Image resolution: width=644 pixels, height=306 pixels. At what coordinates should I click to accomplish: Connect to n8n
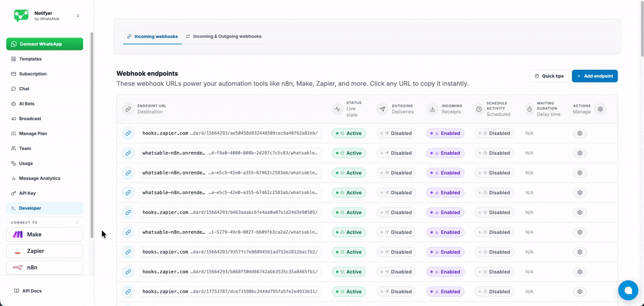tap(45, 267)
